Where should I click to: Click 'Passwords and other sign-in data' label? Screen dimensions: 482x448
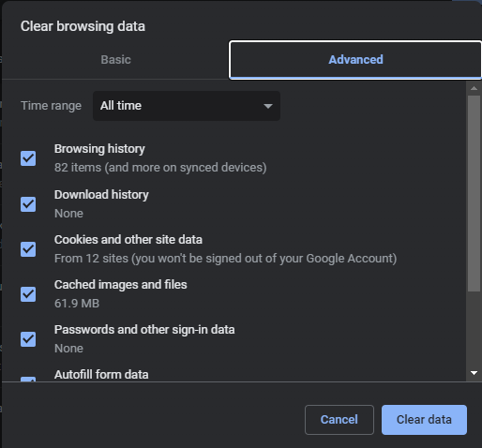tap(144, 330)
